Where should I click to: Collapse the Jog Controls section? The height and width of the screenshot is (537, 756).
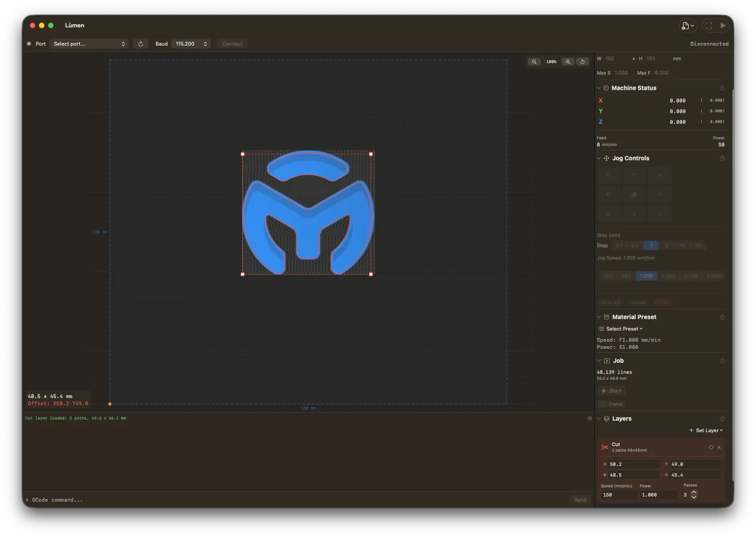click(599, 158)
